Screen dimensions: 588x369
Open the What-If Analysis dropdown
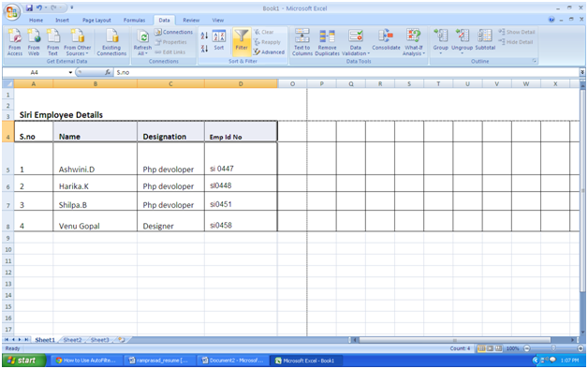pyautogui.click(x=413, y=42)
